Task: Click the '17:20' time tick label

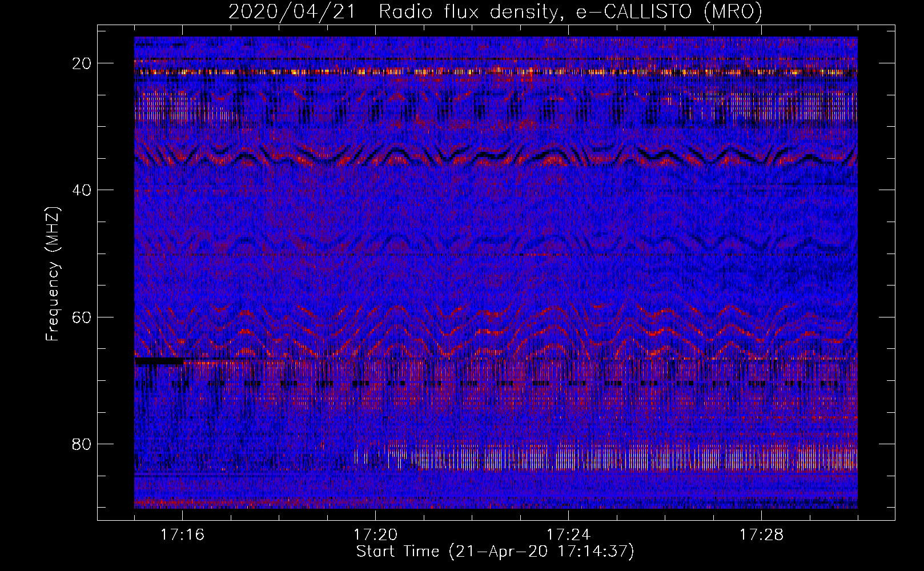Action: [376, 535]
